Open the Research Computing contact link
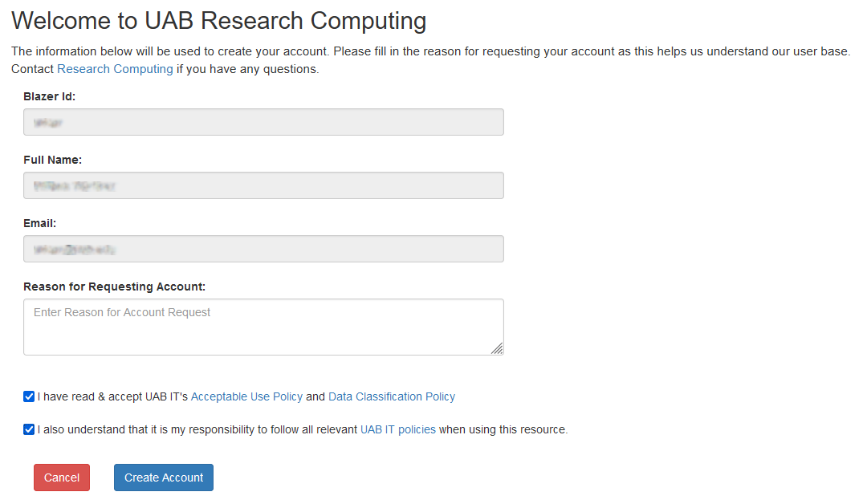 coord(115,69)
